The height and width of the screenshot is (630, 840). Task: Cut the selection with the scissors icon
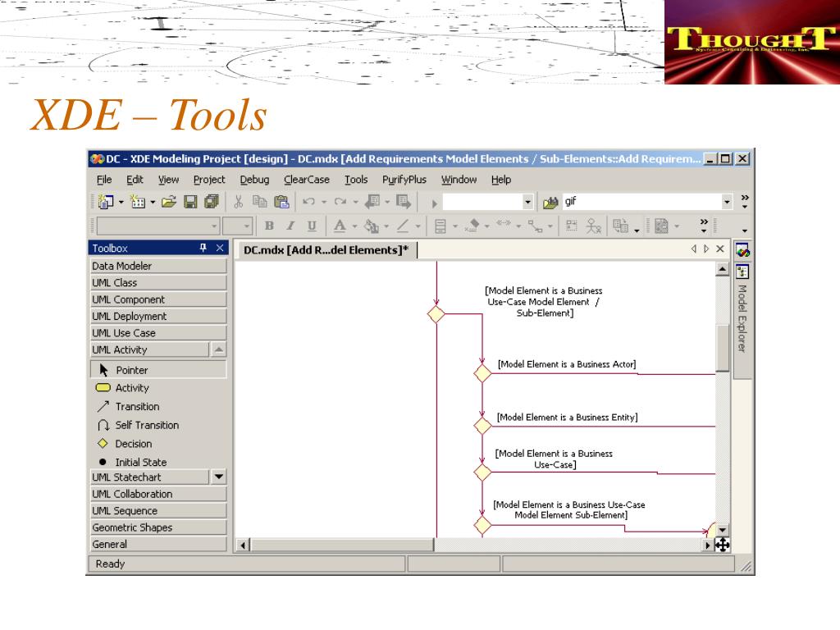(x=239, y=202)
